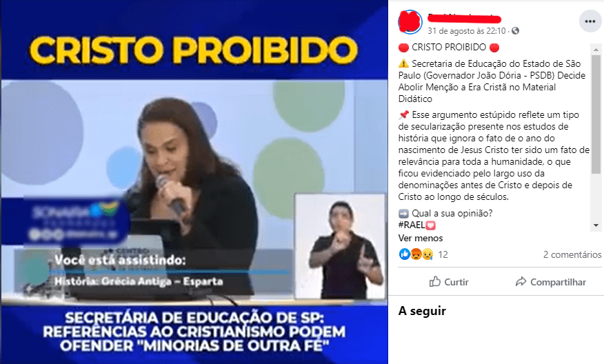Screen dimensions: 604x364
Task: Click the Curtir button
Action: [x=449, y=282]
